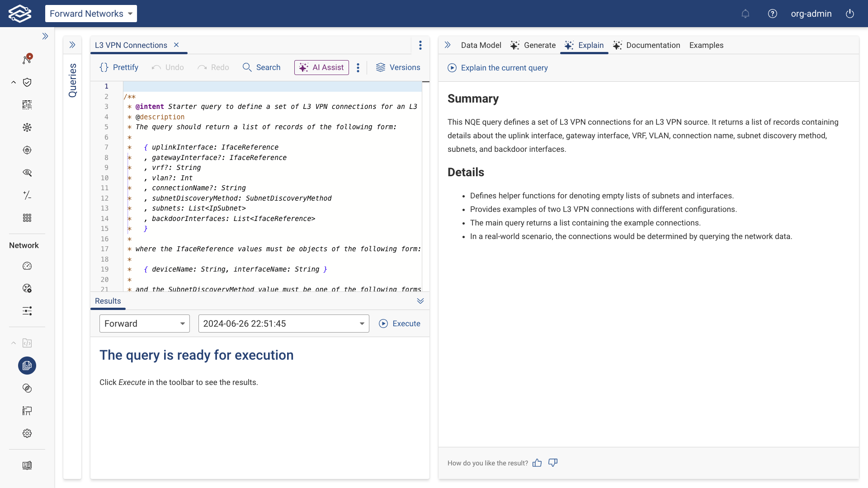The height and width of the screenshot is (488, 868).
Task: Click the @intent annotation on line 3
Action: click(x=150, y=107)
